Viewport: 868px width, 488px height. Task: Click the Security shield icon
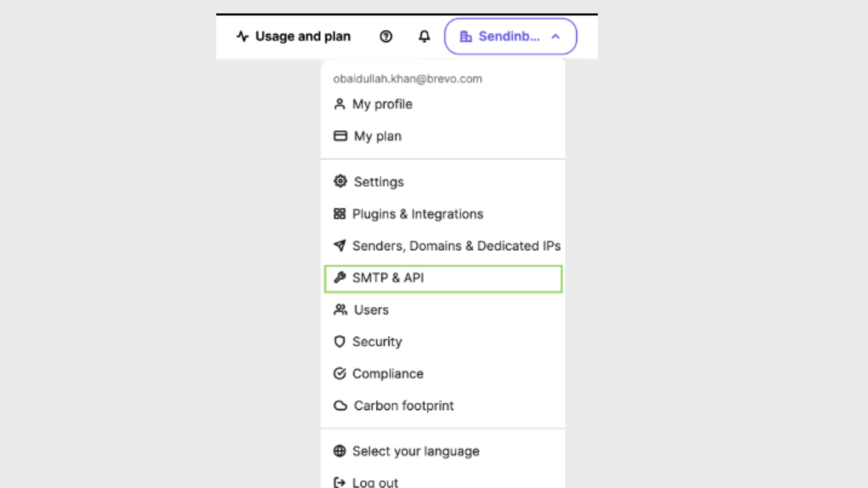point(340,342)
